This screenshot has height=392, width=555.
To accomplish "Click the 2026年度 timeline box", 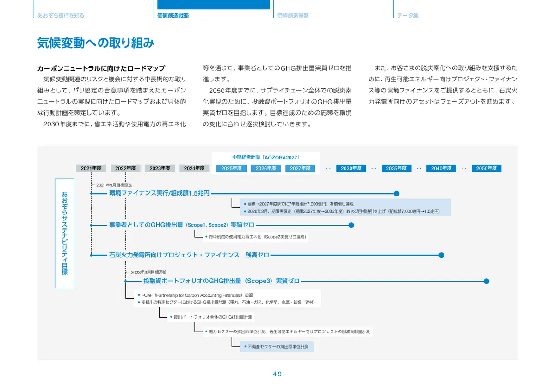I will (x=266, y=168).
